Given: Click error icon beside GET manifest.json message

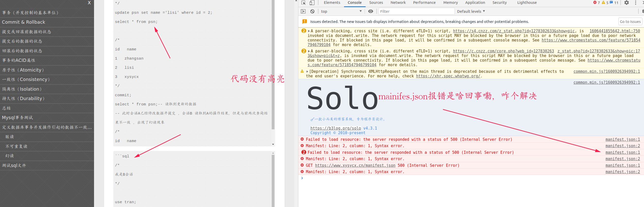Looking at the screenshot, I should click(x=302, y=165).
